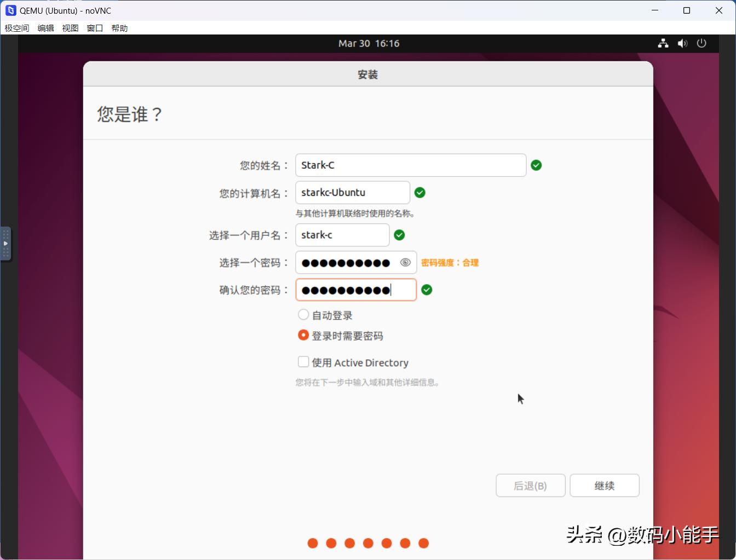736x560 pixels.
Task: Click the green check next to name field
Action: (x=536, y=165)
